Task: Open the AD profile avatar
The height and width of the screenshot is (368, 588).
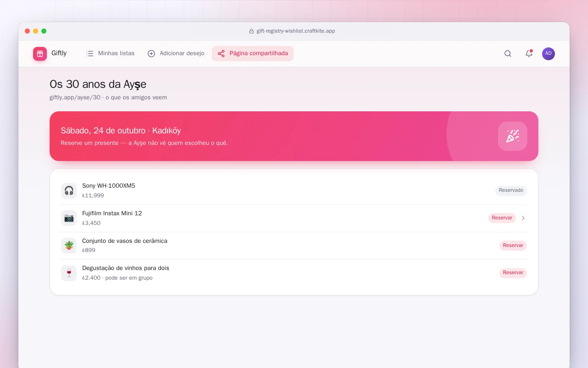Action: [548, 53]
